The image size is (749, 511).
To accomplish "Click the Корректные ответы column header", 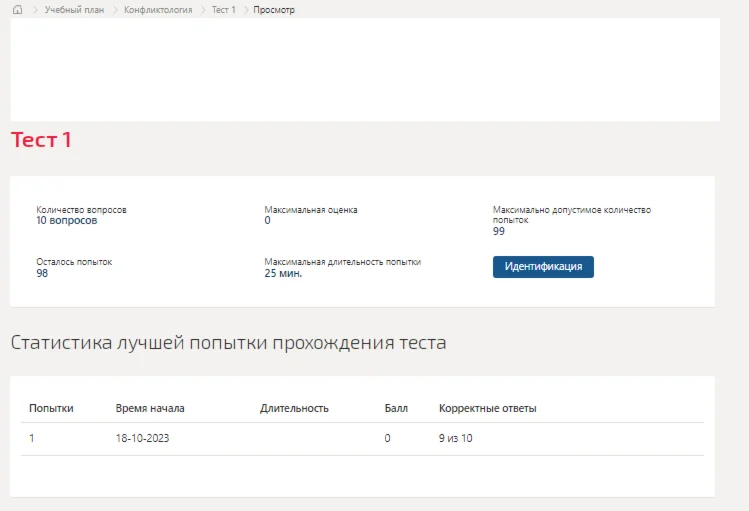I will click(x=487, y=408).
